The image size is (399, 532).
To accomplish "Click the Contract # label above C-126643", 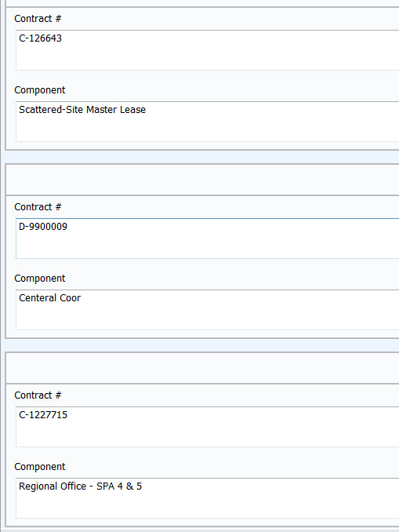I will click(38, 19).
